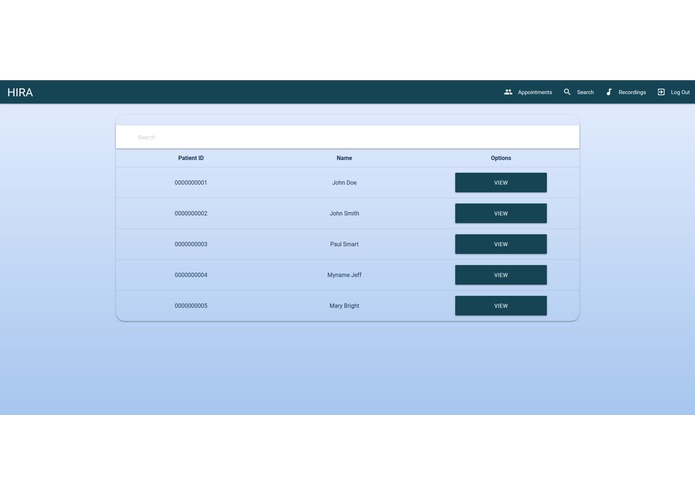695x494 pixels.
Task: Click the Log Out exit icon
Action: pos(661,92)
